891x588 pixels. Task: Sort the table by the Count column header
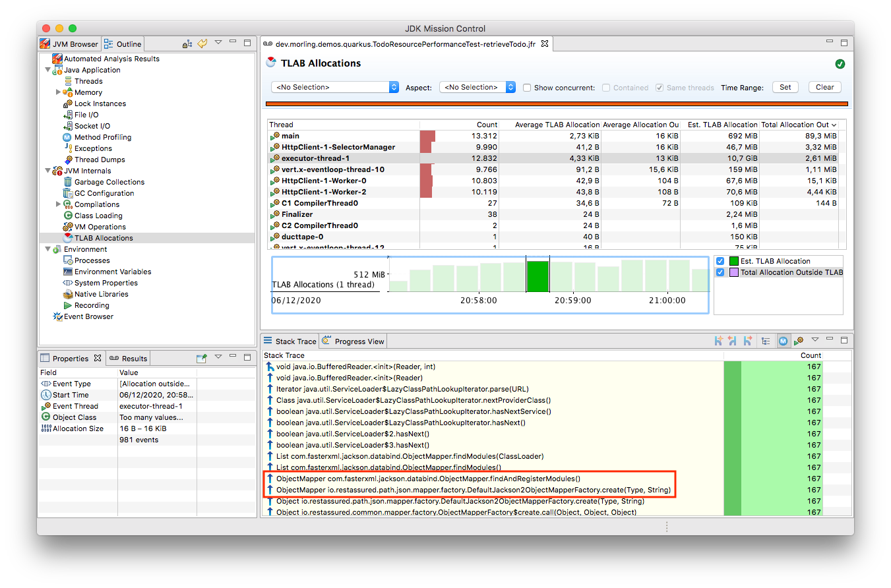coord(459,125)
